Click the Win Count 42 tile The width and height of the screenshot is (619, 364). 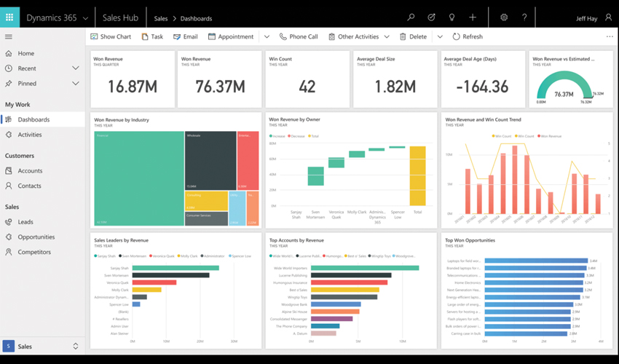click(307, 79)
